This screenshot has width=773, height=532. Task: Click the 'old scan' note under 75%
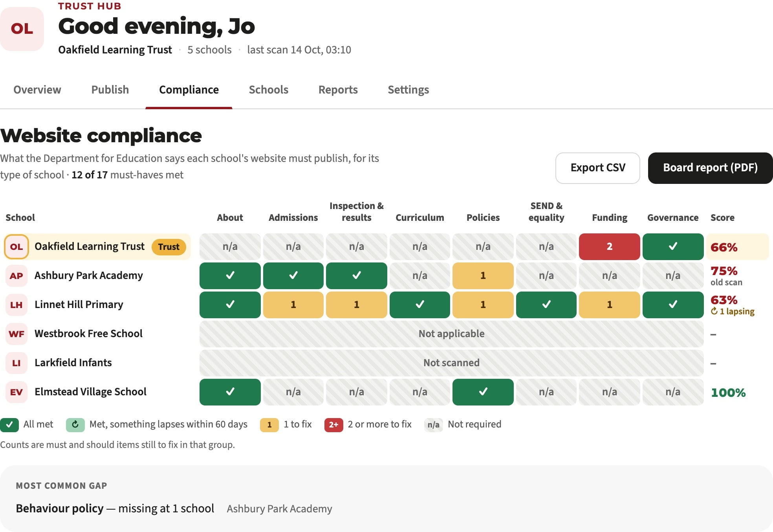pyautogui.click(x=727, y=283)
